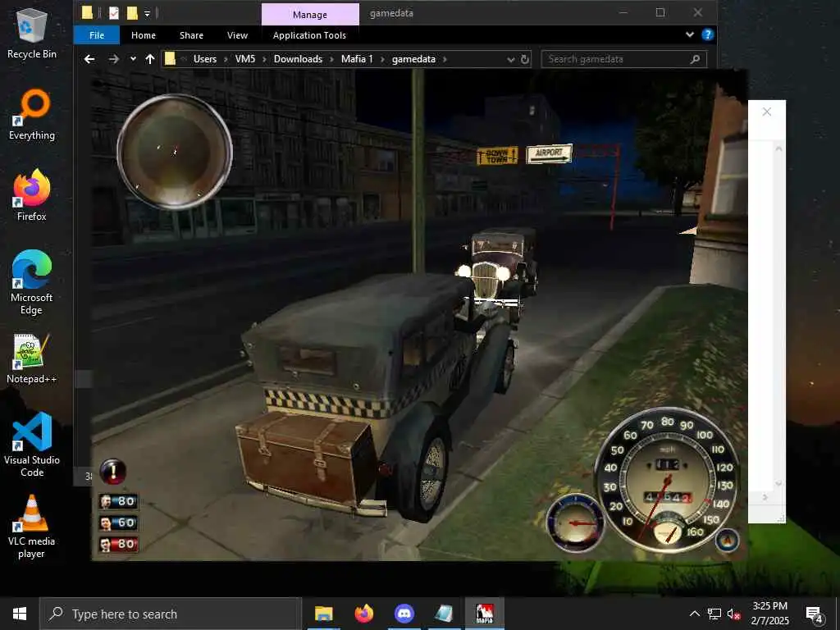Expand the chevron after Users breadcrumb
840x630 pixels.
[x=226, y=59]
